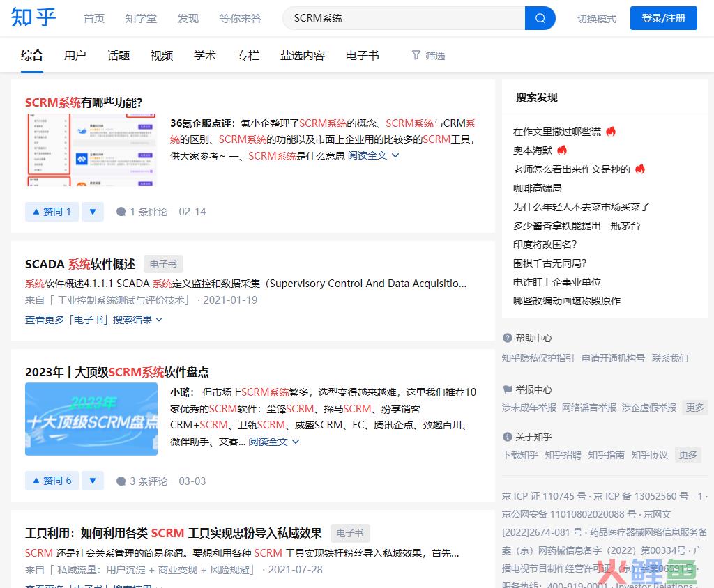This screenshot has height=588, width=714.
Task: Open 知乎指南
Action: (x=607, y=455)
